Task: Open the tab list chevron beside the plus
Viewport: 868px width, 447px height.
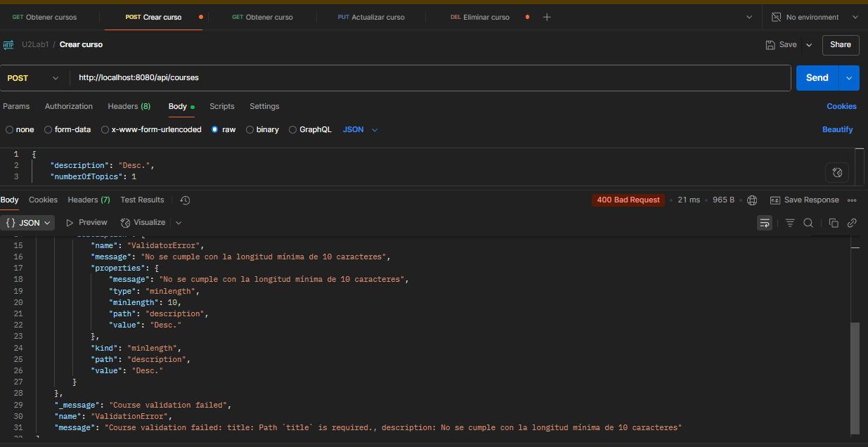Action: click(x=749, y=17)
